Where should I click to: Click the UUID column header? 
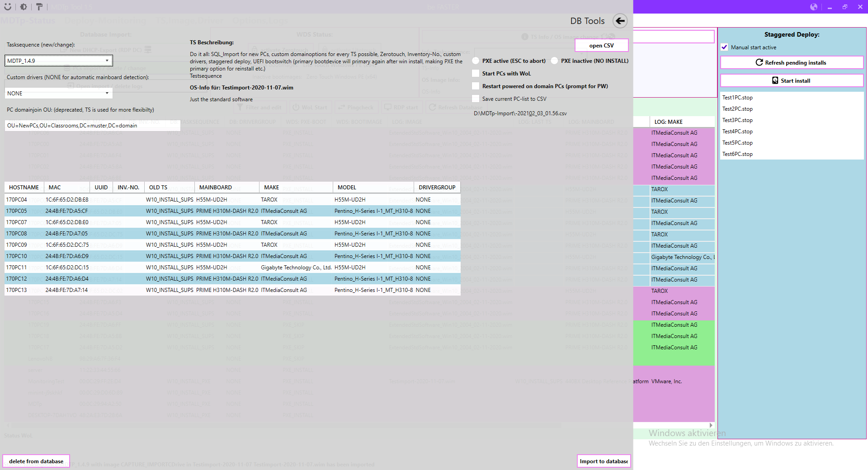[x=101, y=187]
